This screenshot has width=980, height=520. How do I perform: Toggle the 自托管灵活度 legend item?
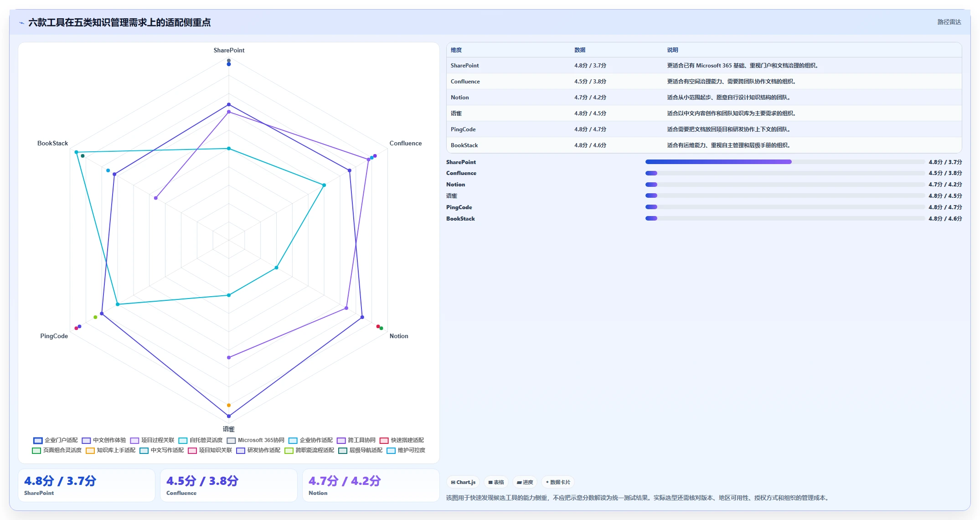(x=201, y=440)
